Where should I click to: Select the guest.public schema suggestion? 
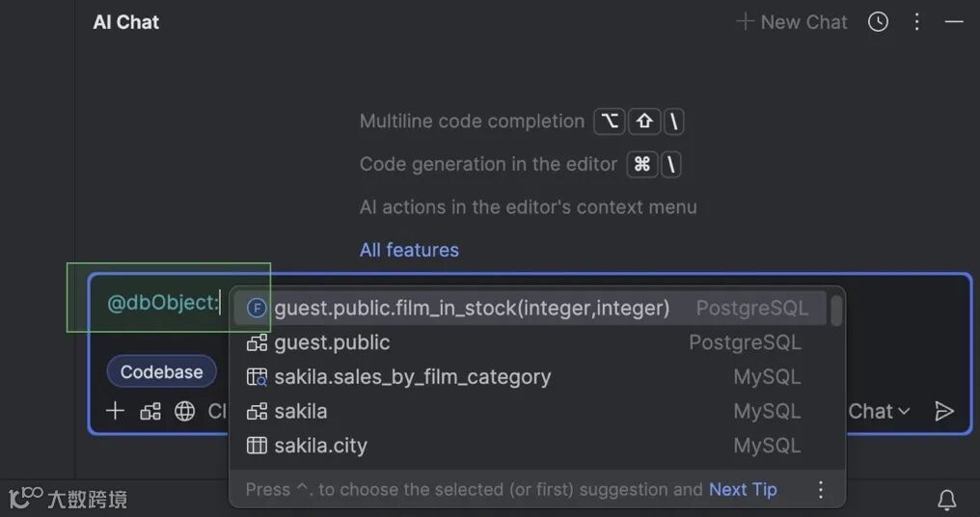pos(332,342)
